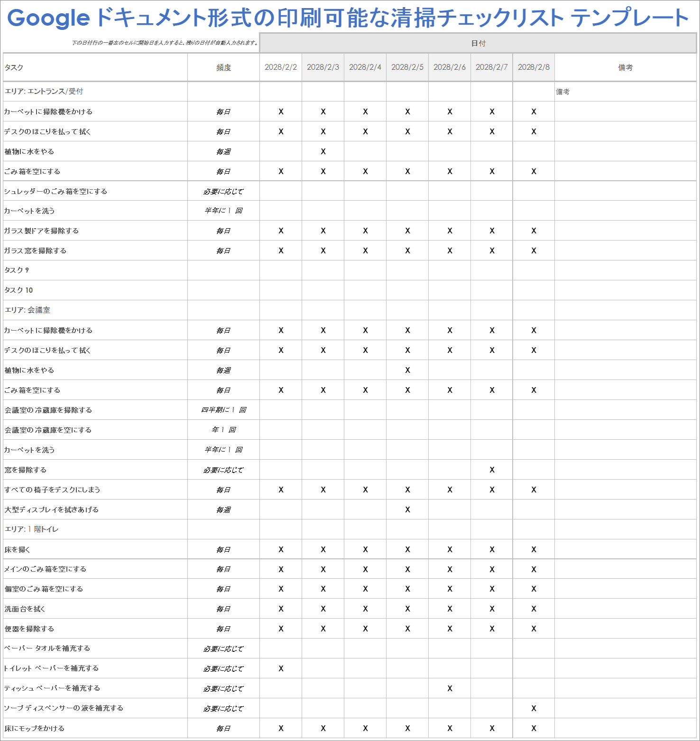The image size is (700, 741).
Task: Select X in ティッシュ ペーパーを補充する row
Action: (450, 688)
